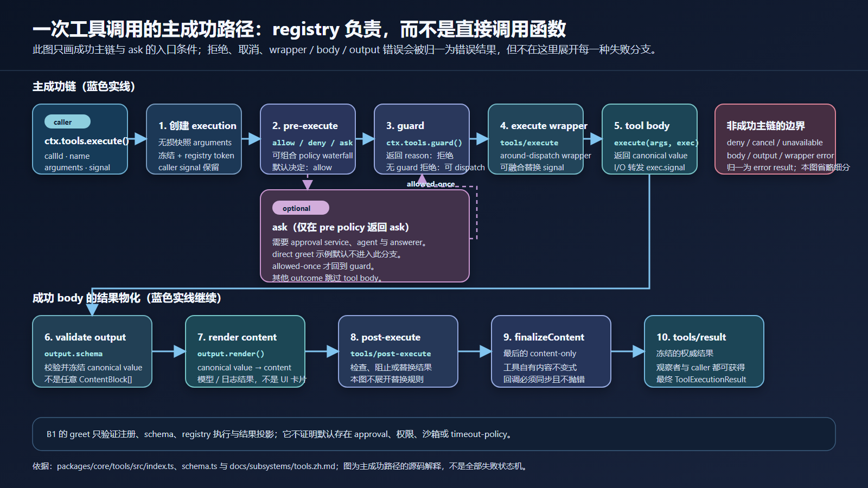Click '返回 reason：拒绝' line
Screen dimensions: 868x488
(x=420, y=156)
